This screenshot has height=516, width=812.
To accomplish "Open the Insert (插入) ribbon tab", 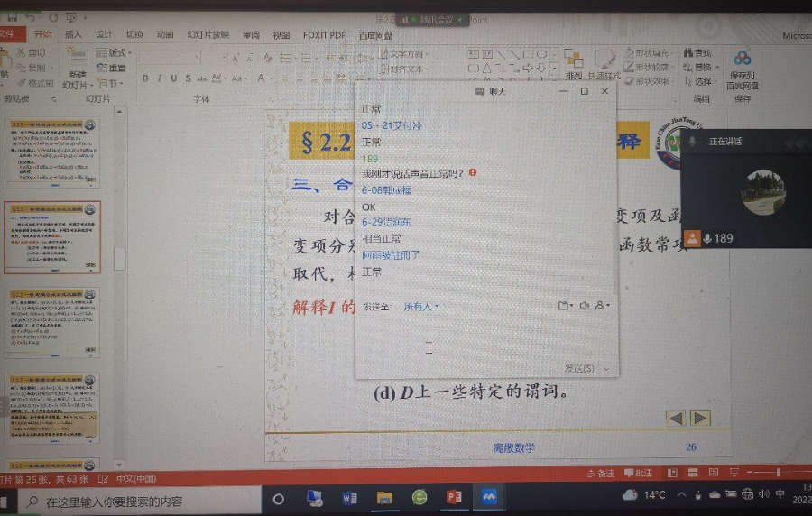I will point(73,34).
